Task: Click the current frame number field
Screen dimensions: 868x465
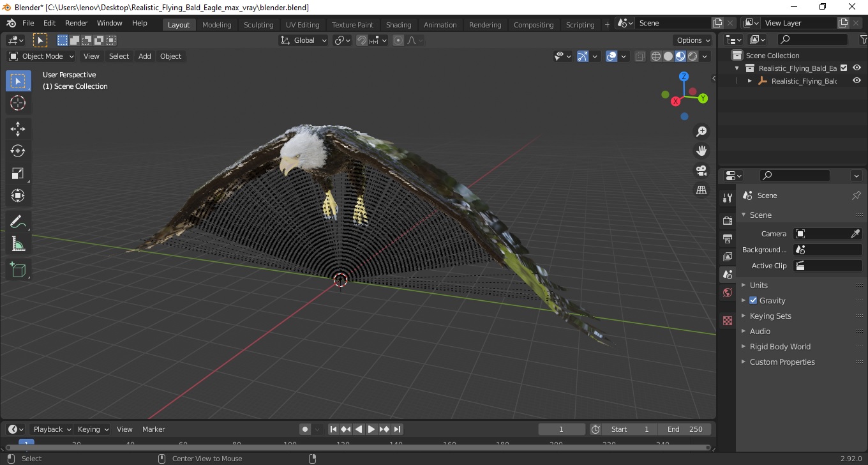Action: (x=562, y=429)
